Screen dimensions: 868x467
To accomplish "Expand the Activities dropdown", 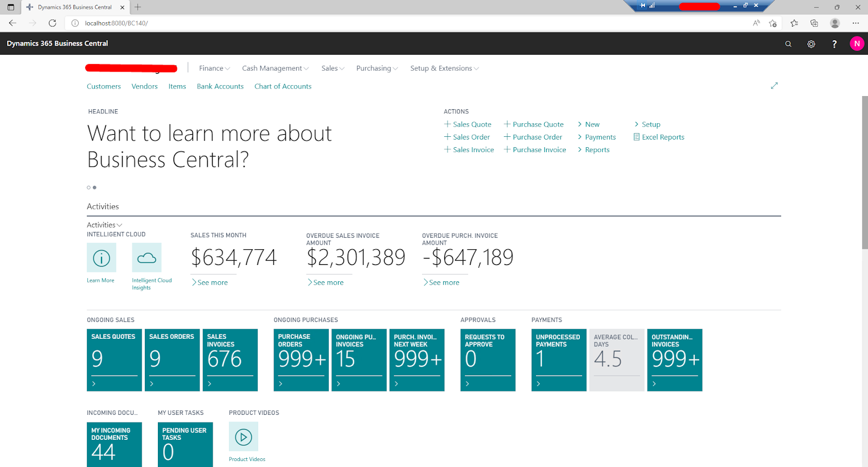I will tap(104, 225).
